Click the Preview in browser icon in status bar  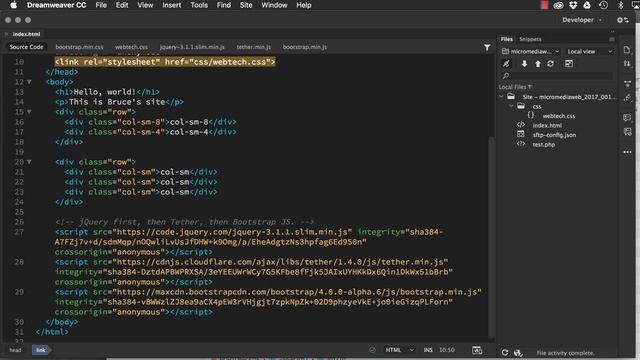pos(477,350)
